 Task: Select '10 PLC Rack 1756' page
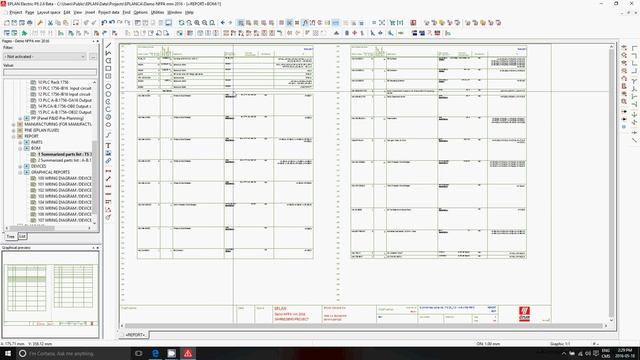[x=53, y=82]
